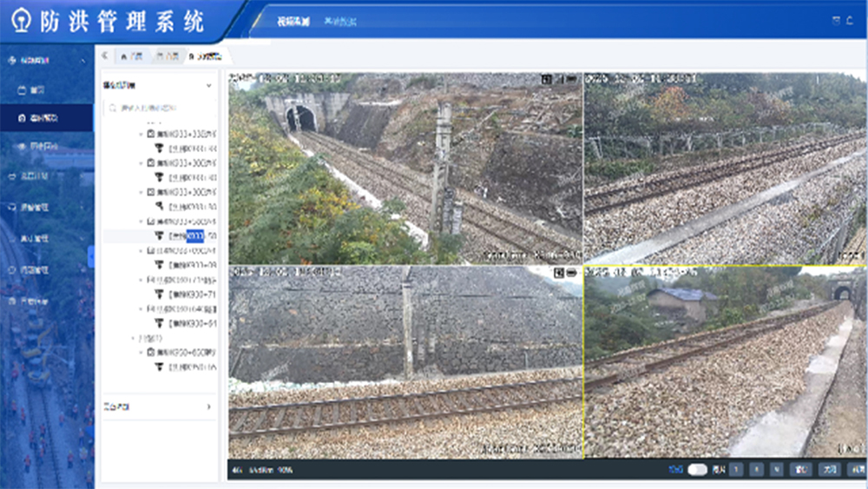Expand the collapsed panel below the device tree
This screenshot has width=868, height=489.
coord(208,406)
